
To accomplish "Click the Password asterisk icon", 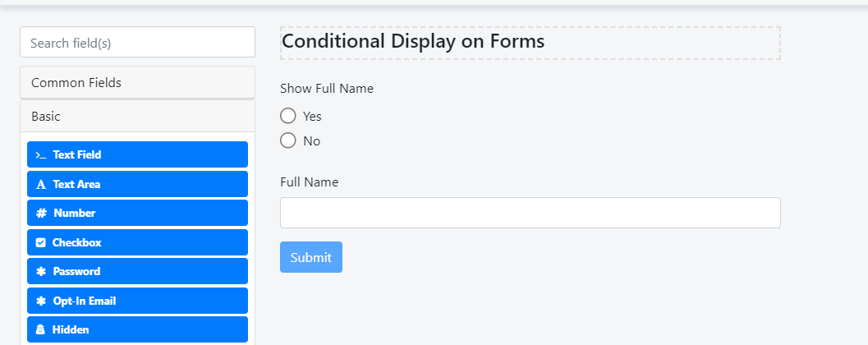I will coord(41,272).
